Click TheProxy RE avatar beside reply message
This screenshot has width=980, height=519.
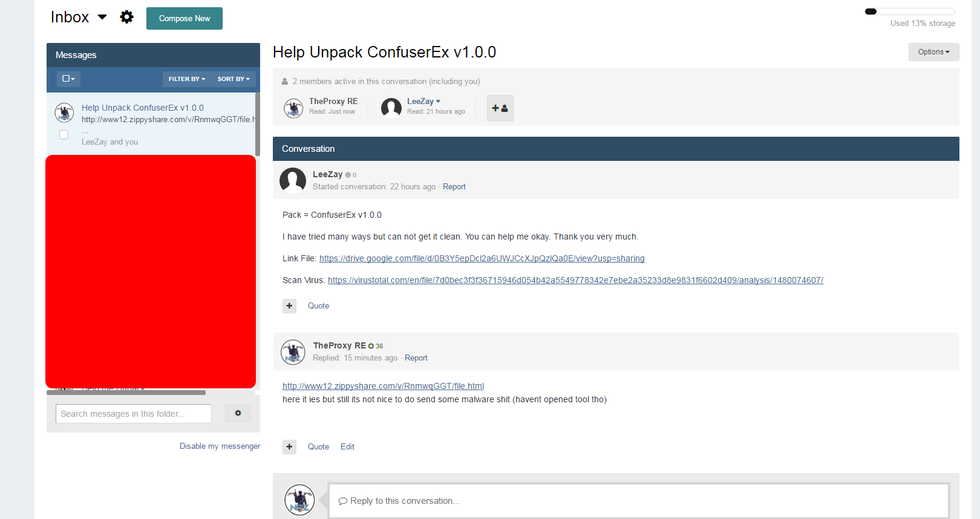pyautogui.click(x=293, y=352)
